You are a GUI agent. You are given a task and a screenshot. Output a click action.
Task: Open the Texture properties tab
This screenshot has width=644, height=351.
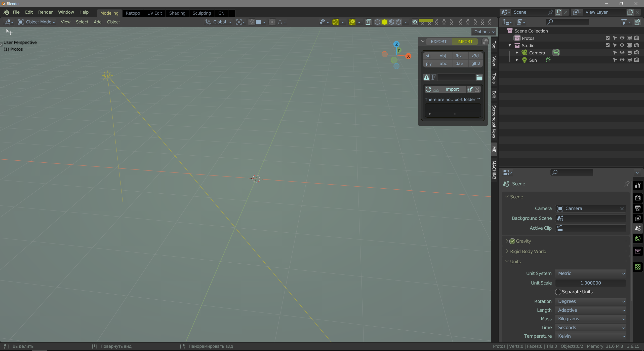[x=638, y=267]
